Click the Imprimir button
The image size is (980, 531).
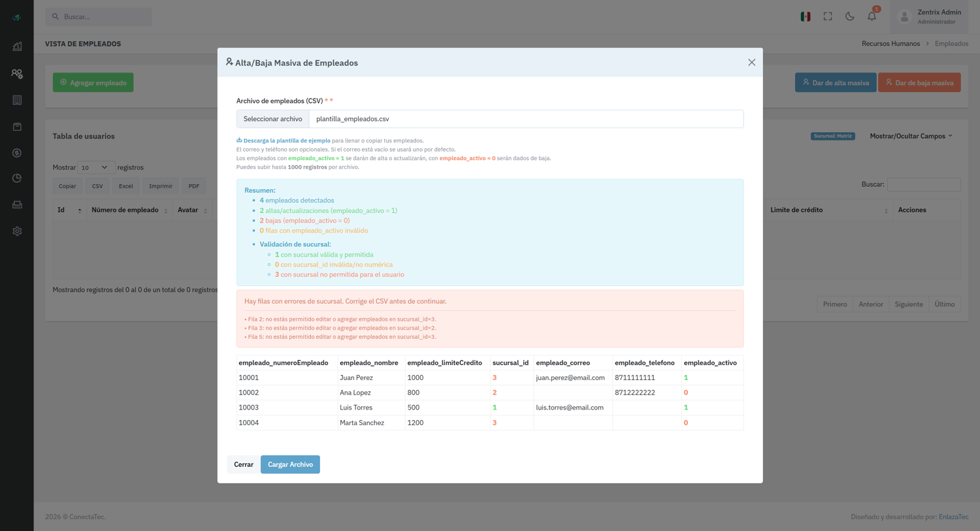[x=161, y=186]
